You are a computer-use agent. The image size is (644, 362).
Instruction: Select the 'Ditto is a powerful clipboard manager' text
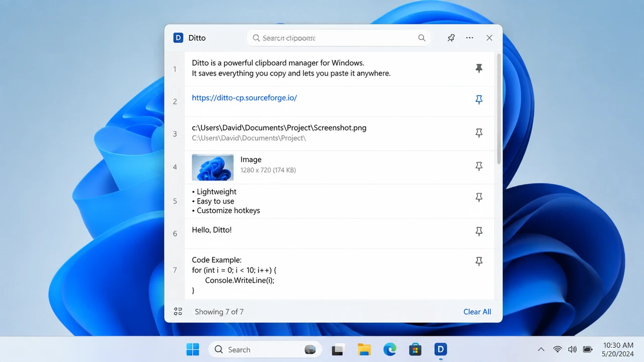[x=278, y=63]
